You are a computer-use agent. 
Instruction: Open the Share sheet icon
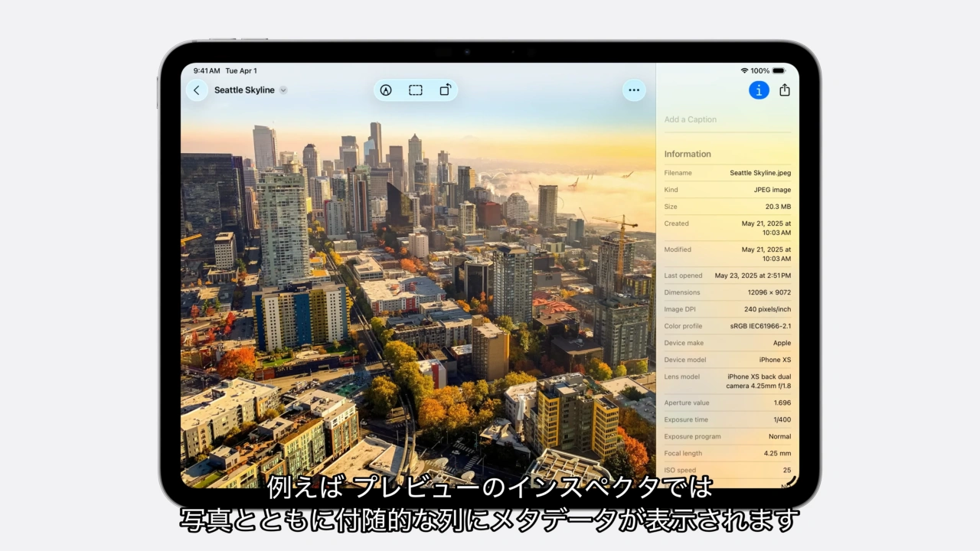point(784,90)
